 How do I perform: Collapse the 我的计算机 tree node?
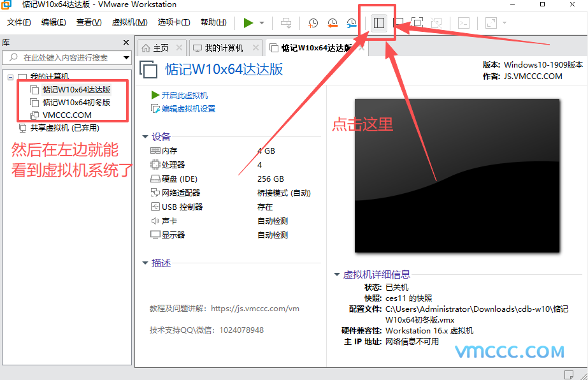[x=11, y=77]
